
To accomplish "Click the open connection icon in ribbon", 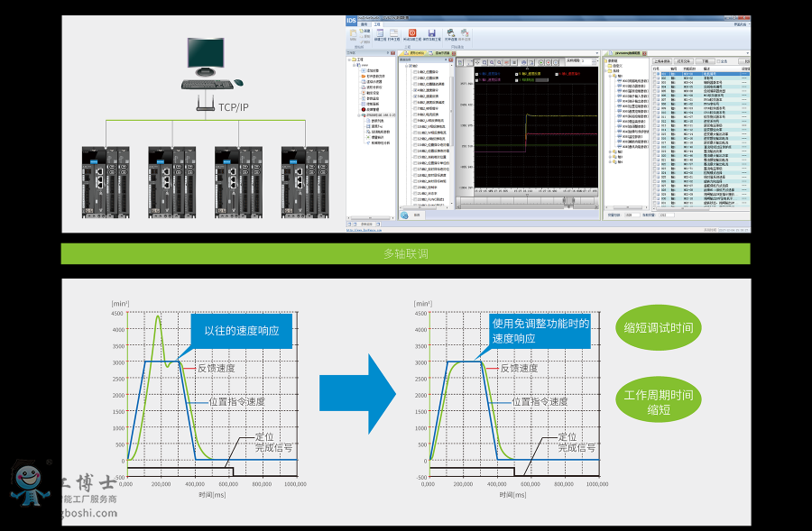I will pyautogui.click(x=450, y=33).
